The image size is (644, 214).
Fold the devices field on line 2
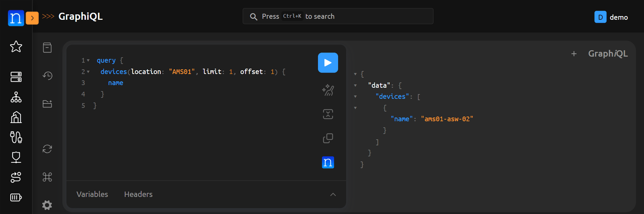88,72
